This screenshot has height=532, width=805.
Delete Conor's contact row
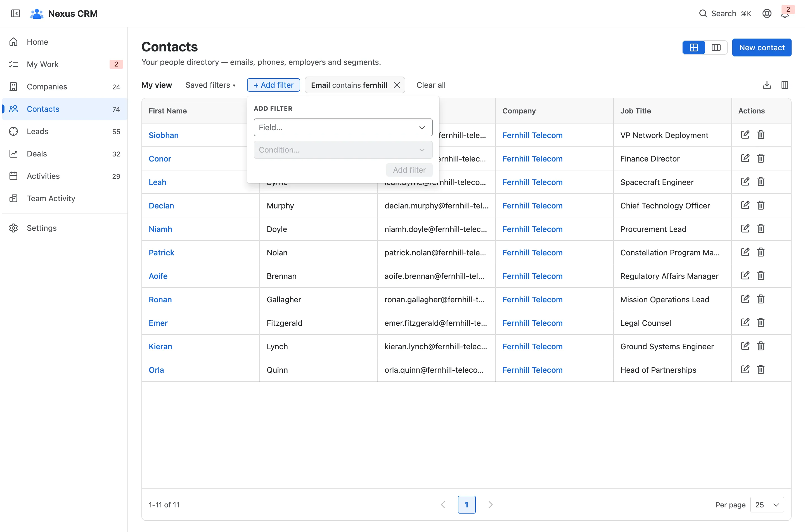761,158
